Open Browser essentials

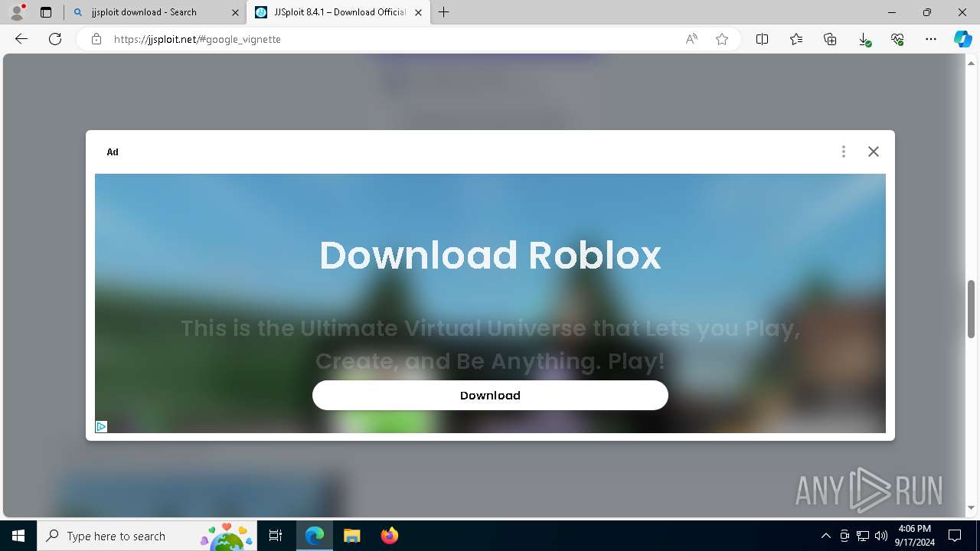coord(897,39)
